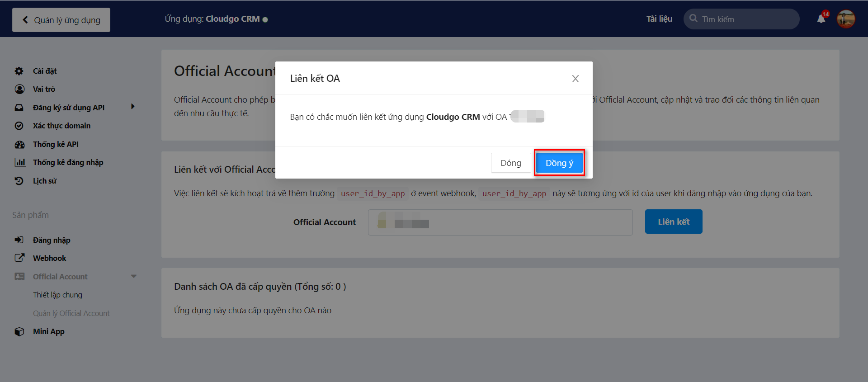Open Thiết lập chung submenu item
This screenshot has height=382, width=868.
[57, 295]
